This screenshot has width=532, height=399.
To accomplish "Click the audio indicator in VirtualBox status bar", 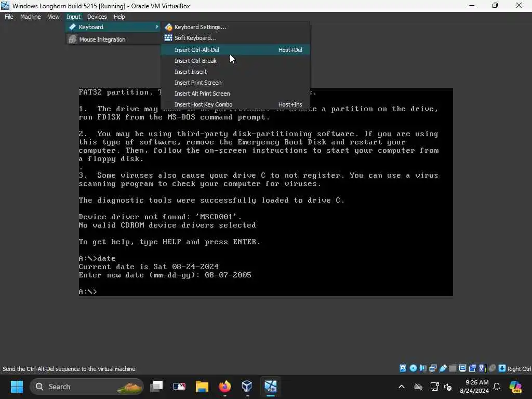I will (423, 368).
